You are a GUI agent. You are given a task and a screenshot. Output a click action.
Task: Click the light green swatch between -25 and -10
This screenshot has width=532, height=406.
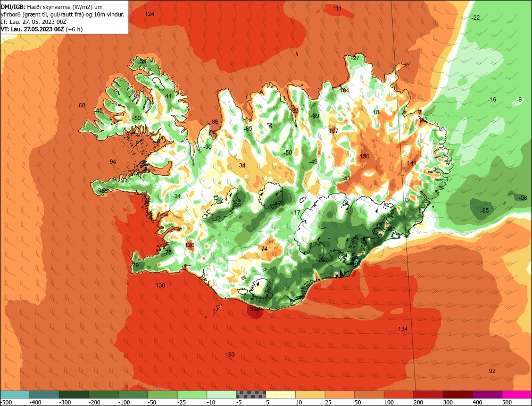[192, 394]
